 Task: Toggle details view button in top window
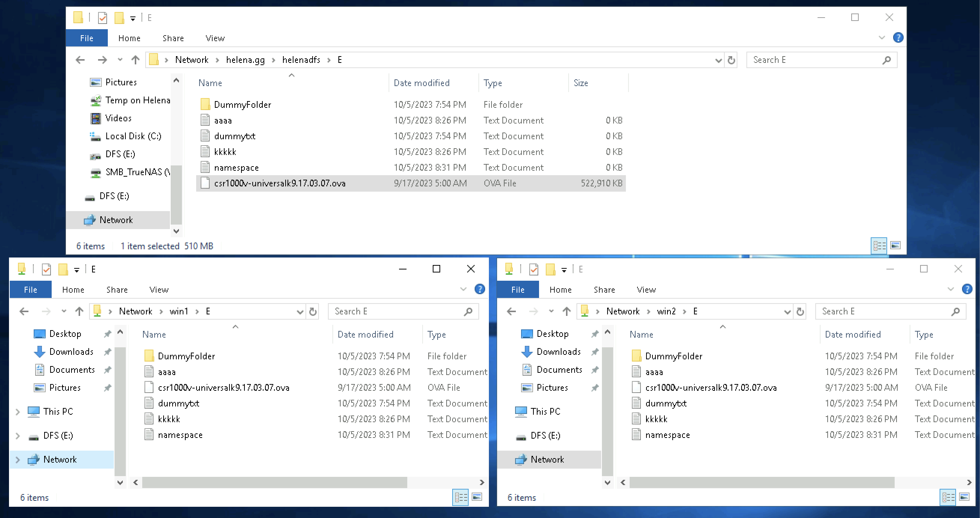pyautogui.click(x=879, y=246)
